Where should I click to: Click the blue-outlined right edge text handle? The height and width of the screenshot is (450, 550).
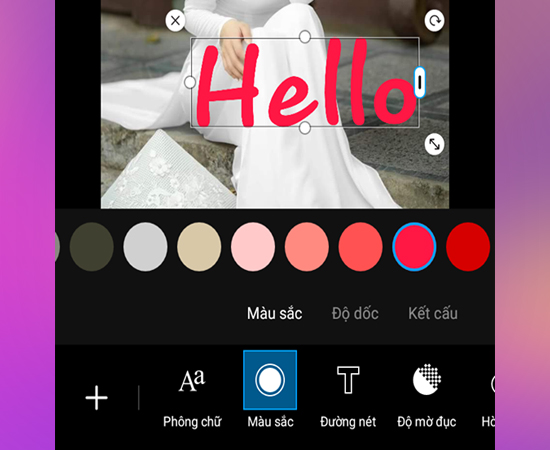pos(420,82)
